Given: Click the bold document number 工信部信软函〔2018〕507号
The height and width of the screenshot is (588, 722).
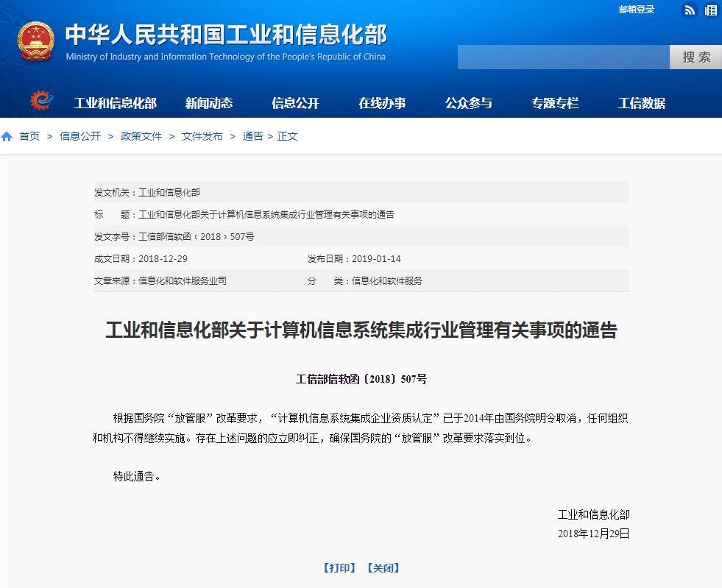Looking at the screenshot, I should 361,379.
